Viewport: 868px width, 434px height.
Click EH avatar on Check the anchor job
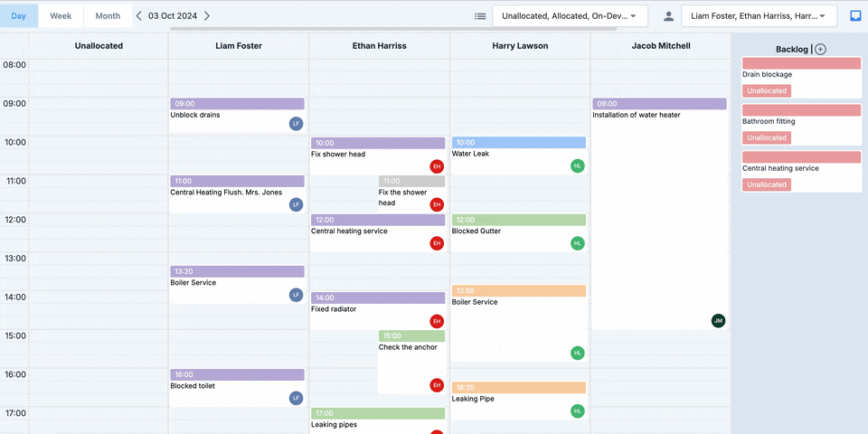pyautogui.click(x=437, y=385)
